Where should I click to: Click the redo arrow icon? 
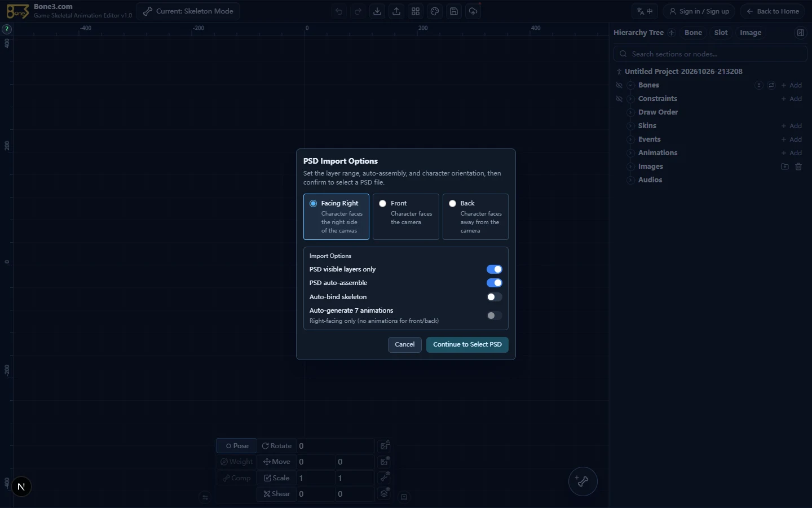pos(358,11)
